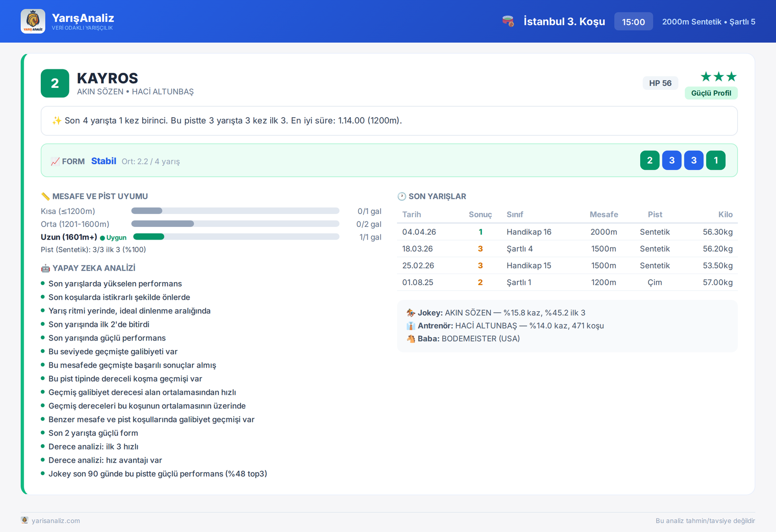
Task: Click the ruler icon beside MESAFE VE PİST UYUMU
Action: [x=46, y=196]
